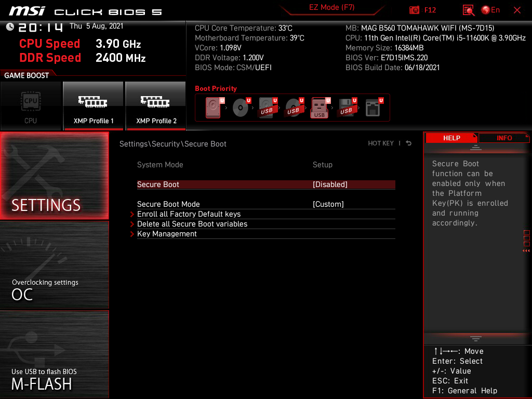The height and width of the screenshot is (399, 532).
Task: Go back with the return arrow icon
Action: 409,143
